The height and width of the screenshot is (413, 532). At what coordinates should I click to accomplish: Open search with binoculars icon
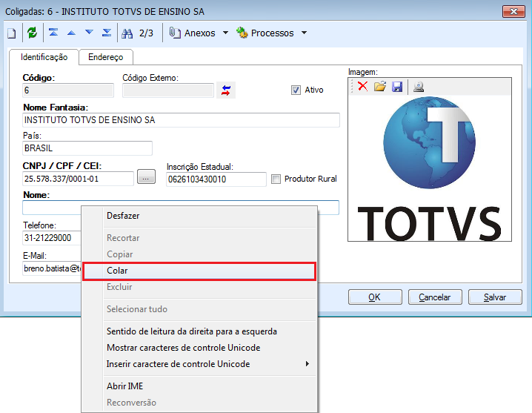[x=127, y=33]
